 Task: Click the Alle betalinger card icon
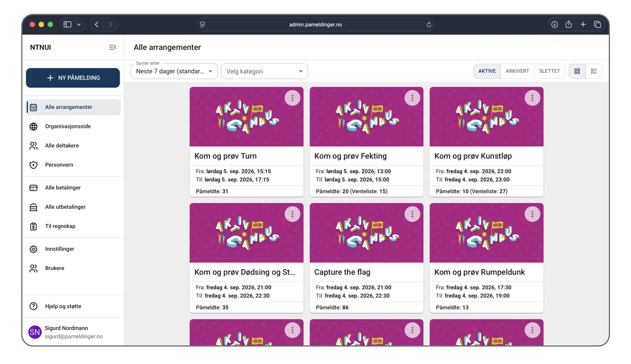[34, 188]
